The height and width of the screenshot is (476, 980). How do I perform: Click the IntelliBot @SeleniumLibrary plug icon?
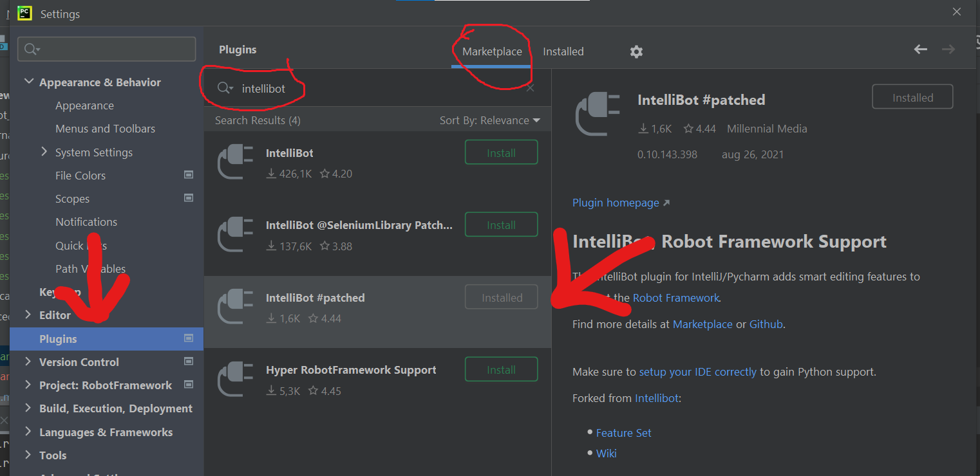point(235,235)
